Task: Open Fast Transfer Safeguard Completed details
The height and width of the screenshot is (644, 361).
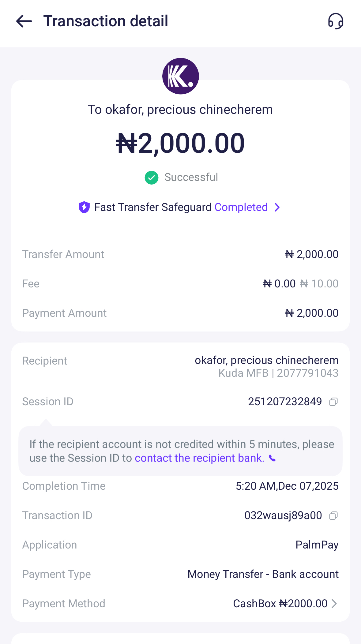Action: 241,207
